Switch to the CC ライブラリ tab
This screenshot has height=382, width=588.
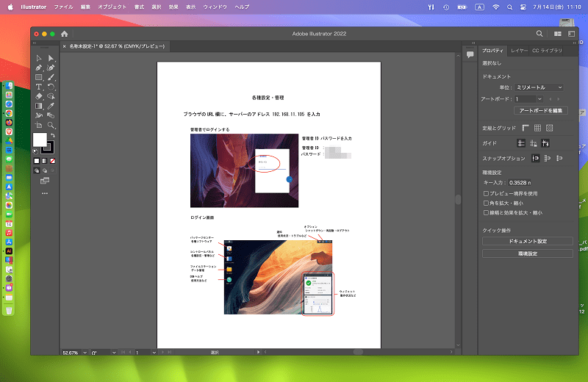coord(547,51)
